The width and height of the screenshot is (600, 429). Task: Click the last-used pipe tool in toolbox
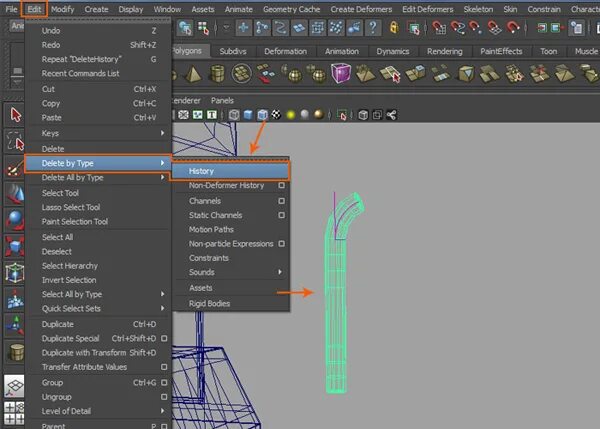(x=15, y=352)
